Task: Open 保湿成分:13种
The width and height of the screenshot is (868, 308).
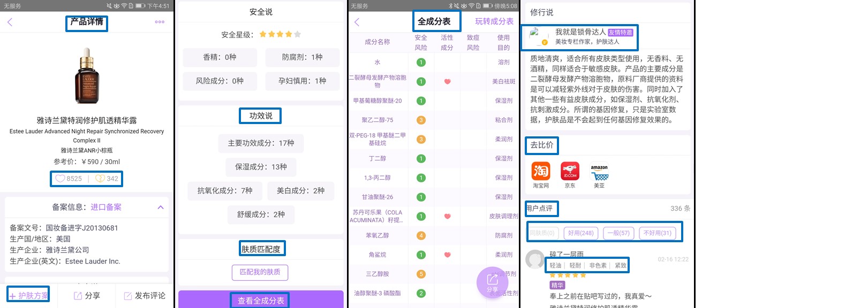Action: [x=261, y=167]
